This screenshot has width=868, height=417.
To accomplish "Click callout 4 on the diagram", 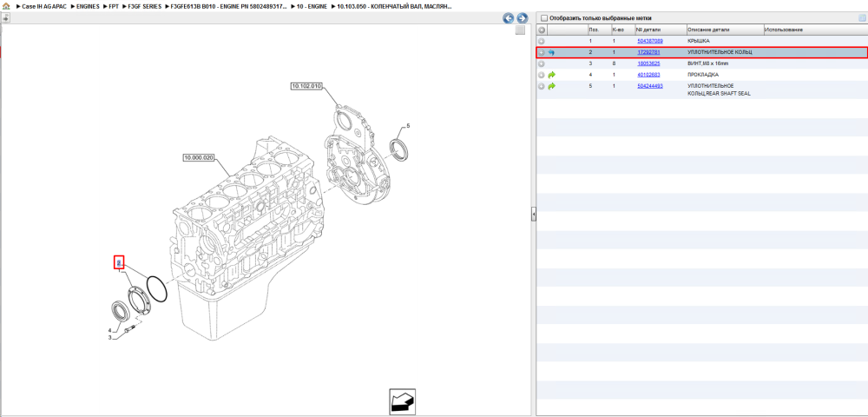I will [x=109, y=331].
